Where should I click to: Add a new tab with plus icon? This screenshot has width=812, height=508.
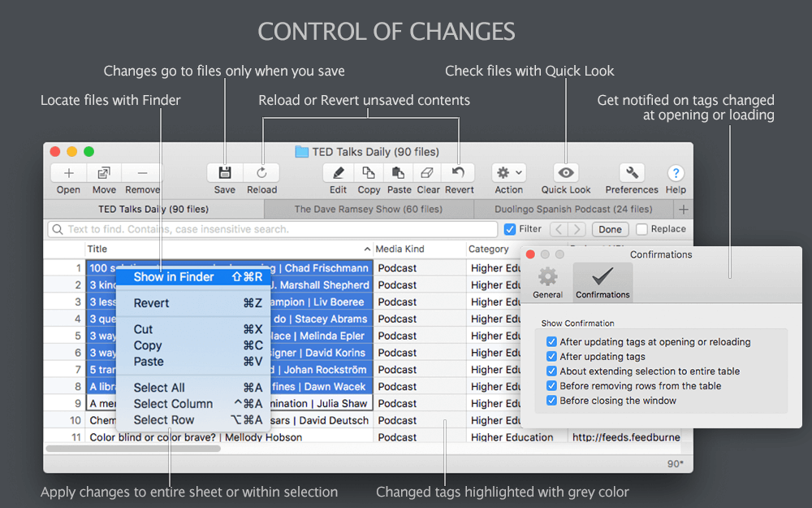pos(684,210)
